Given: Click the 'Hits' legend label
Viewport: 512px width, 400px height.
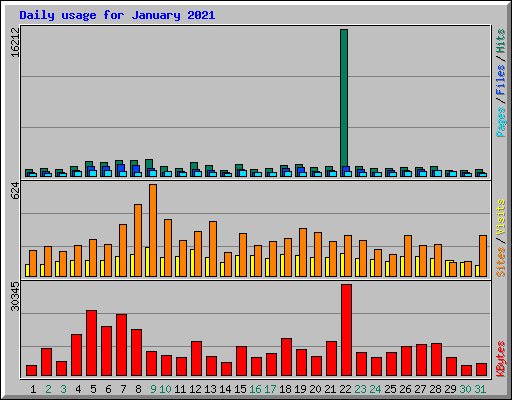Looking at the screenshot, I should [x=500, y=41].
